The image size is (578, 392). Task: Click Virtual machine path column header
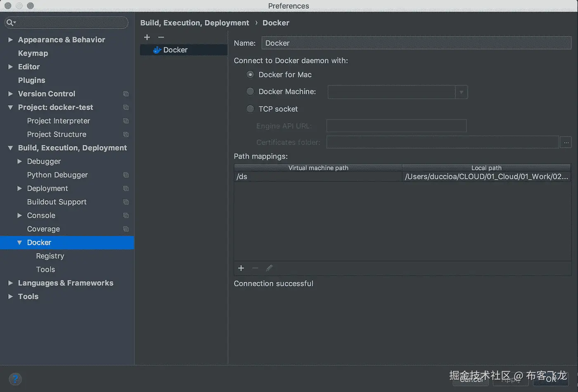[318, 168]
